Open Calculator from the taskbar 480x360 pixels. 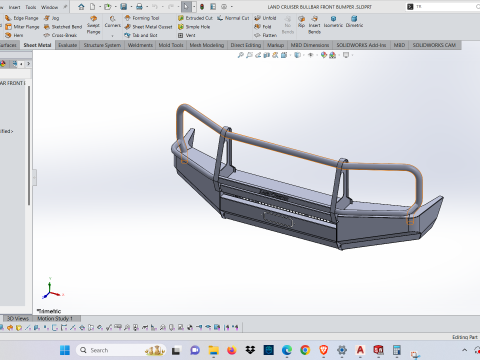click(397, 350)
